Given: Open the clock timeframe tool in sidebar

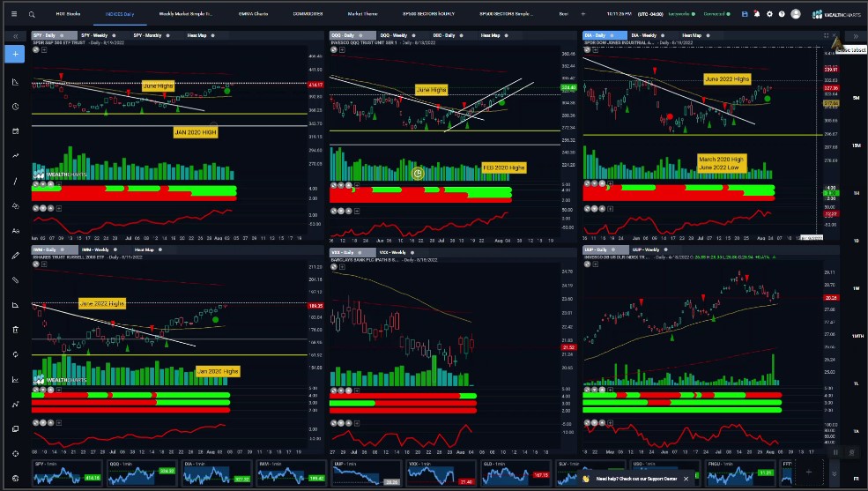Looking at the screenshot, I should [15, 107].
